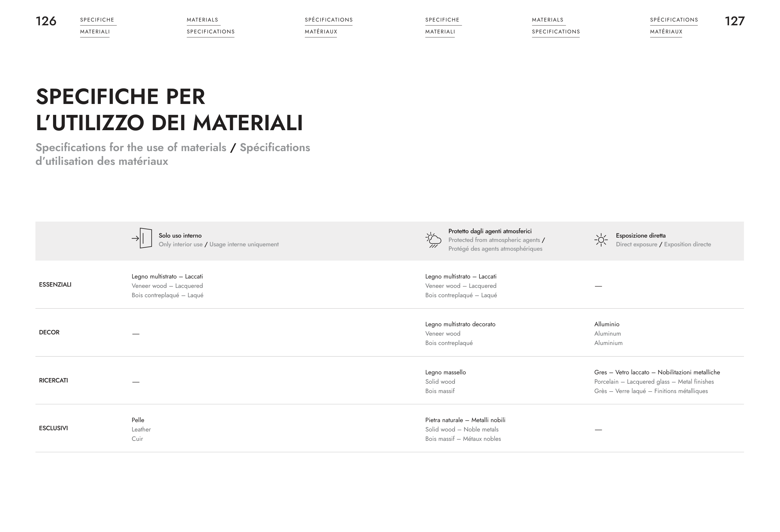
Task: Click the RICERCATI row label
Action: (53, 380)
